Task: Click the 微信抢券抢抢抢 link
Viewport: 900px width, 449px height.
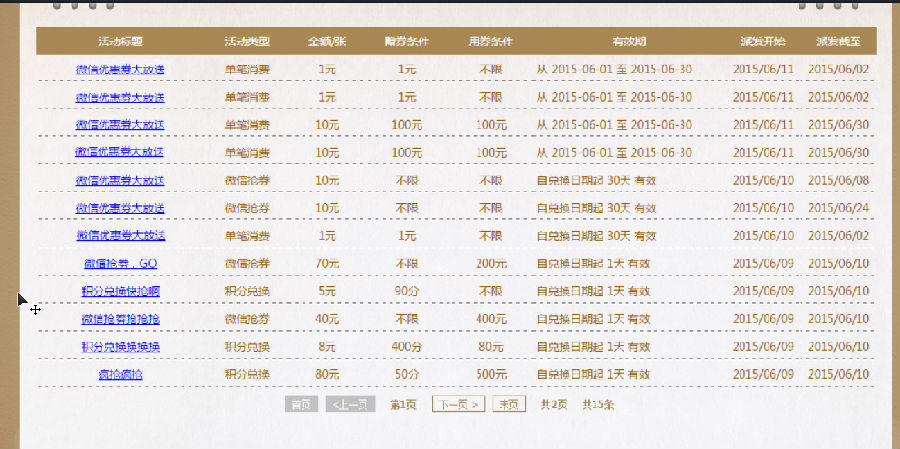Action: pyautogui.click(x=120, y=319)
